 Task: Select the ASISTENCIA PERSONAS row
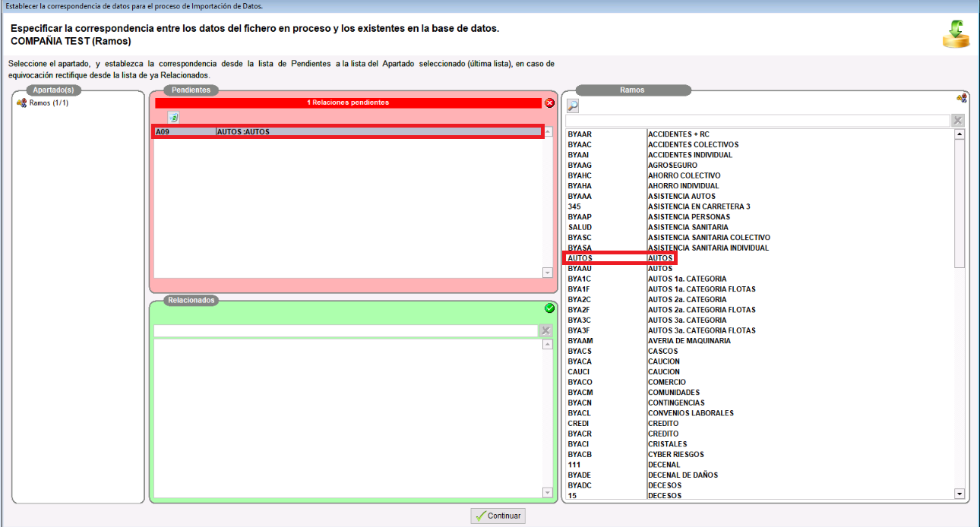click(760, 217)
